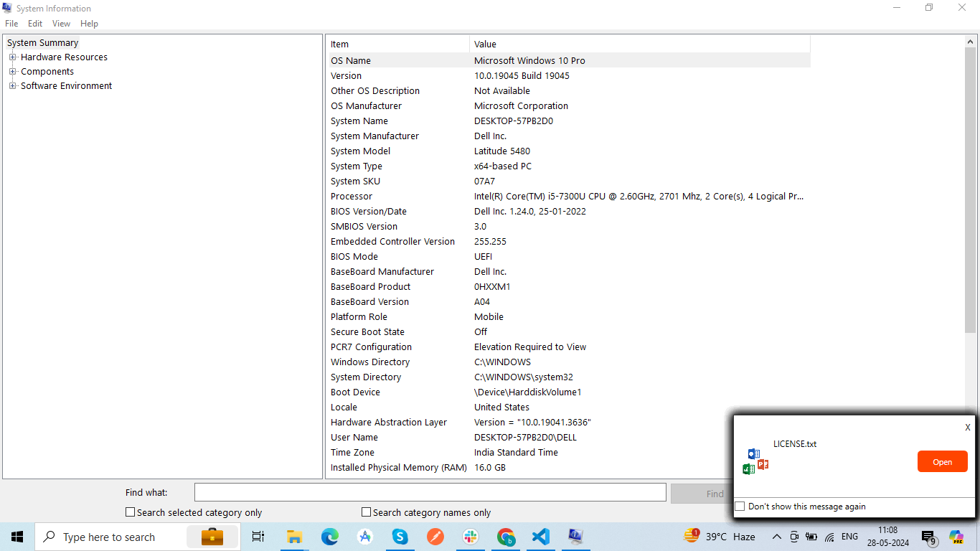The width and height of the screenshot is (980, 551).
Task: Click the Task View icon
Action: [x=258, y=537]
